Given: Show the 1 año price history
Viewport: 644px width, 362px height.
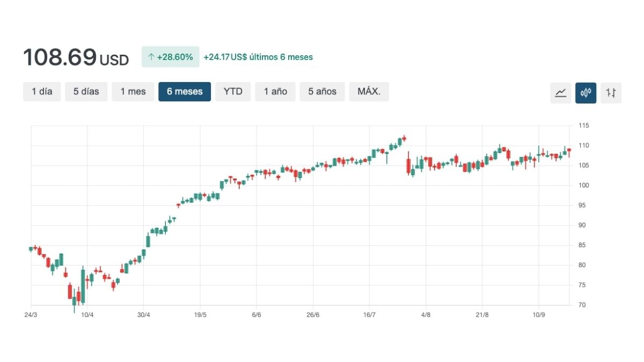Looking at the screenshot, I should pos(275,92).
